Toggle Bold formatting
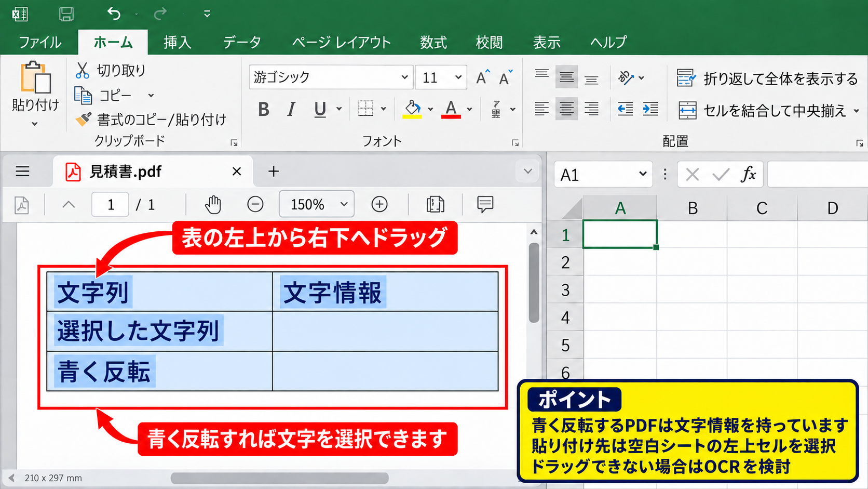868x489 pixels. pos(264,109)
